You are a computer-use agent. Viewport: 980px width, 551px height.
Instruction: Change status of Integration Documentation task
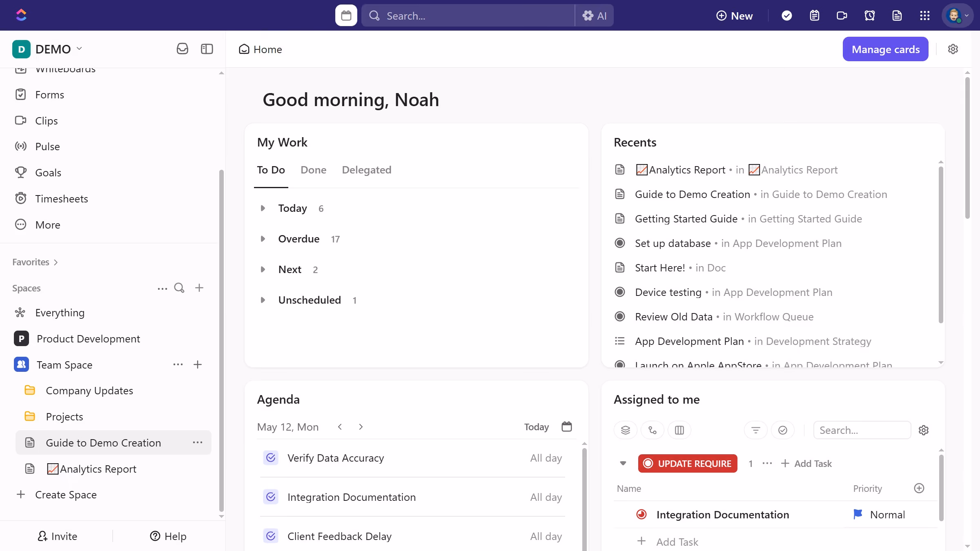click(641, 515)
